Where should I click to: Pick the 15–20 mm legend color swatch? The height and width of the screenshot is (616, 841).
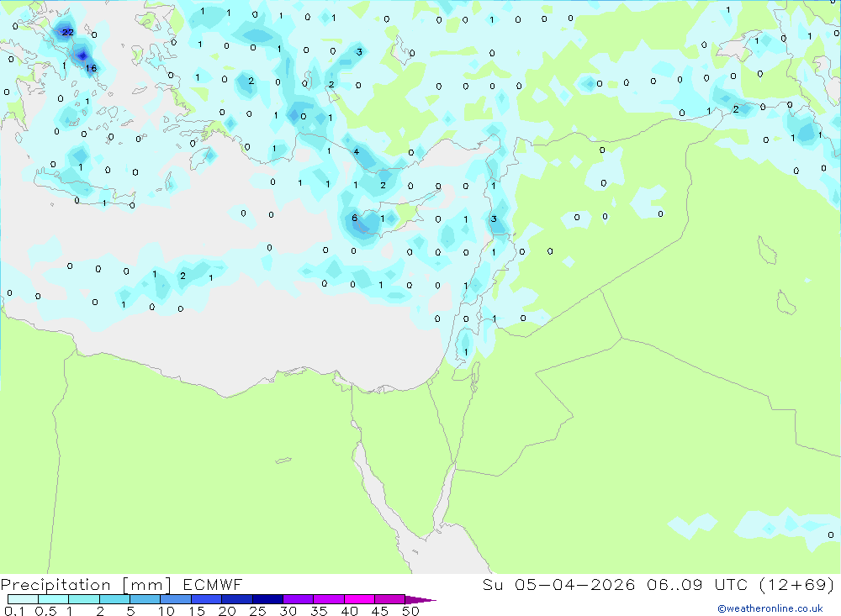point(207,599)
